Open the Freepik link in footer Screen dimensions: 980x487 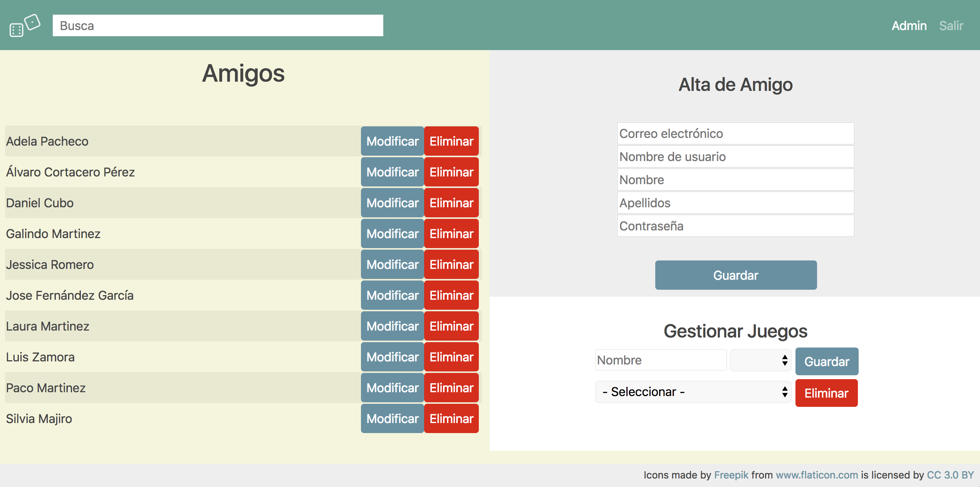tap(731, 475)
